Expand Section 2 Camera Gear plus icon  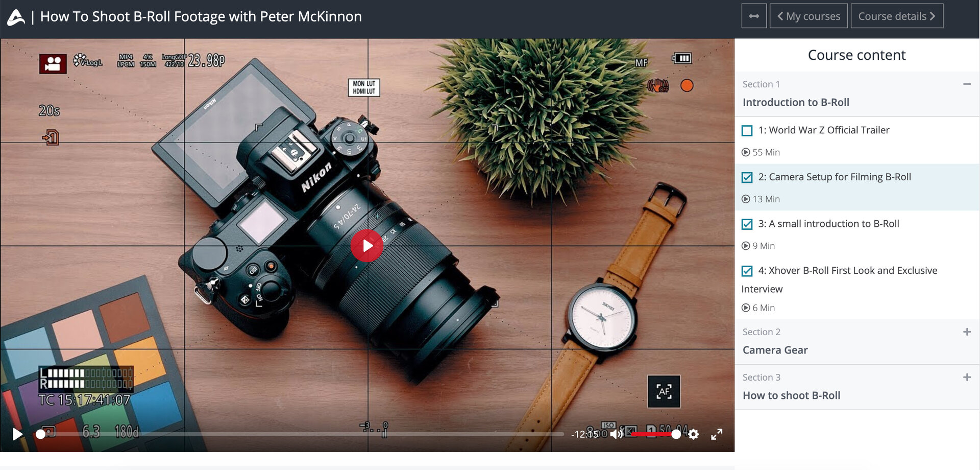pyautogui.click(x=967, y=332)
